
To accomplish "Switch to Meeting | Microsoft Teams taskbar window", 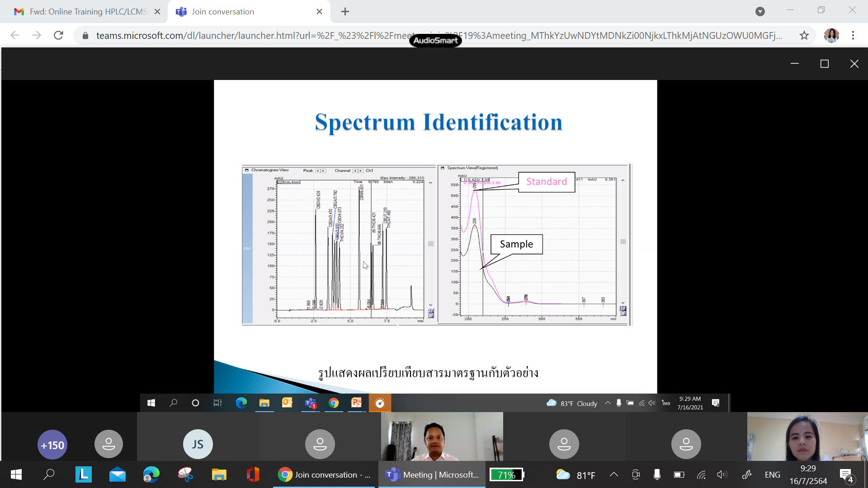I will 432,474.
